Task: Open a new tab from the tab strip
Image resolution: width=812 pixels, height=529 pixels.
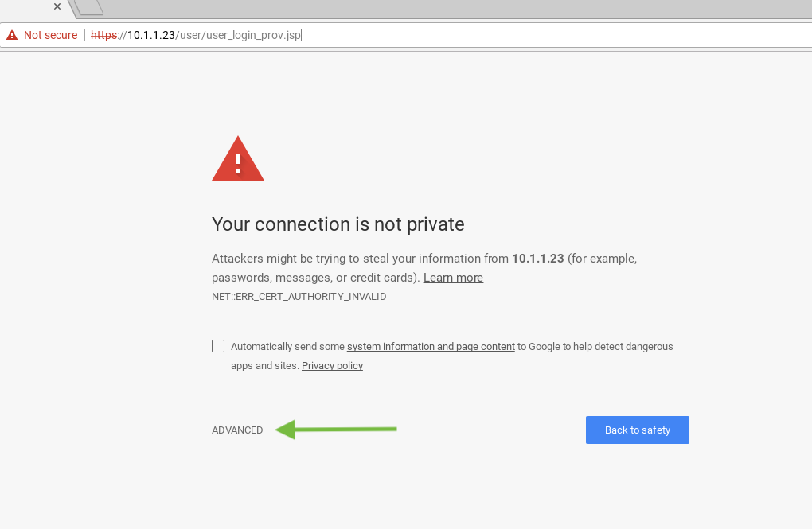Action: click(89, 7)
